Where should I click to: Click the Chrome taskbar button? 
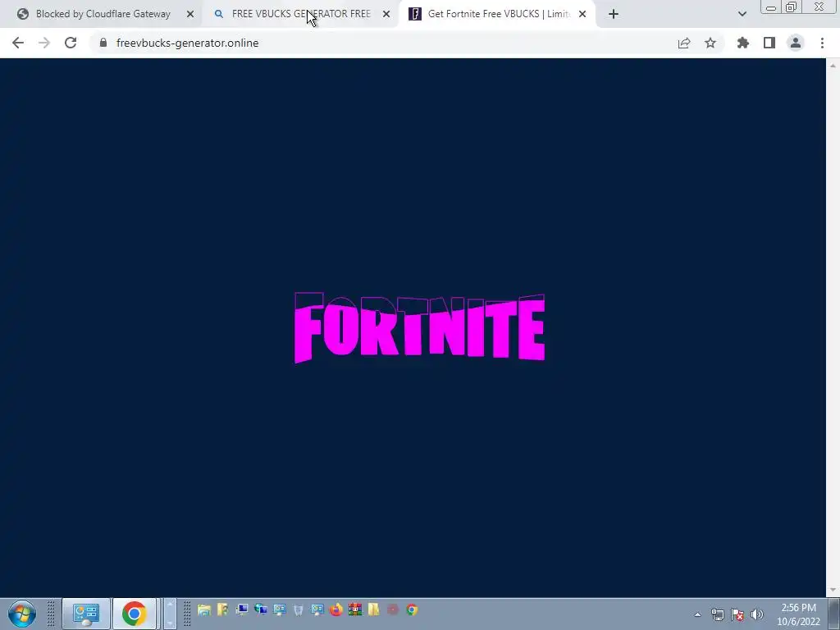point(135,614)
